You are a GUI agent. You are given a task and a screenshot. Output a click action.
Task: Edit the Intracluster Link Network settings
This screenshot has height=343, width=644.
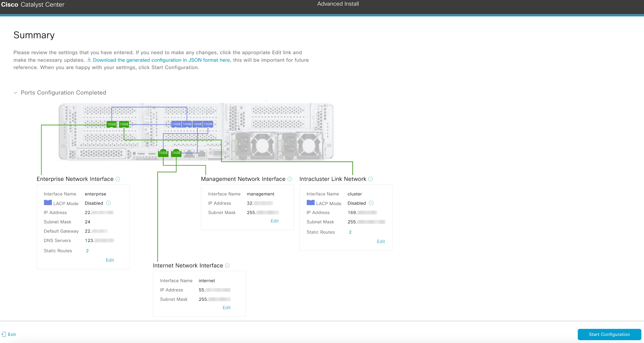[x=381, y=241]
